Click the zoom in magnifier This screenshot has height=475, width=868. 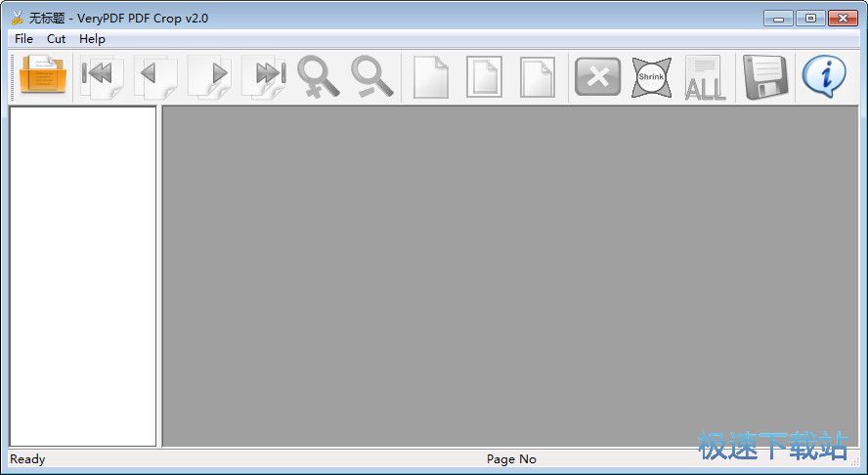319,77
